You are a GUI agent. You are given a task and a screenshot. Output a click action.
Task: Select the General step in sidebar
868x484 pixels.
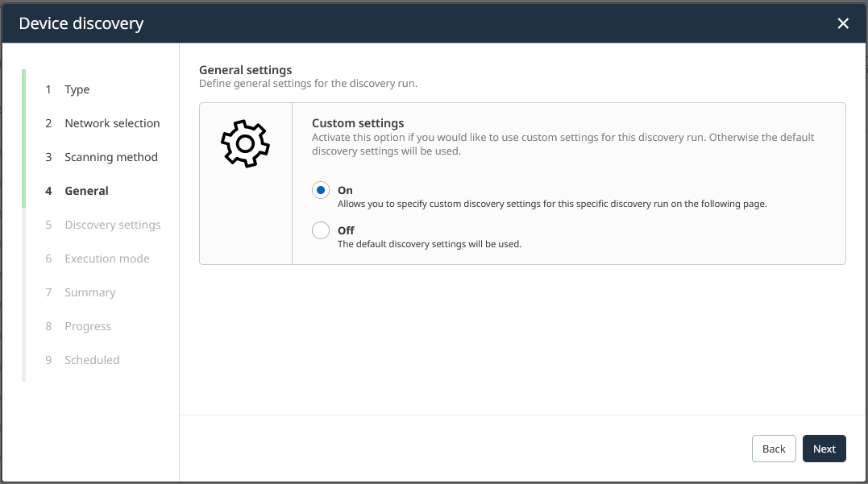pos(86,191)
